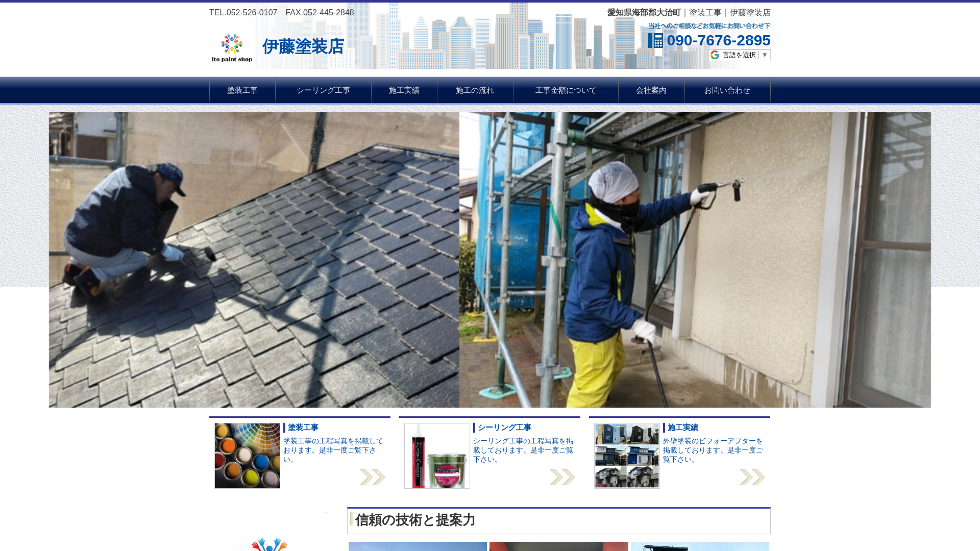Click the 伊藤塗装店 site title link

click(x=303, y=46)
